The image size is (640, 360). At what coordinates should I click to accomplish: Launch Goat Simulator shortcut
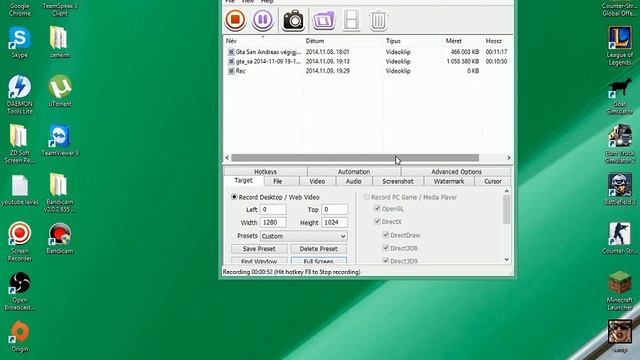[620, 96]
